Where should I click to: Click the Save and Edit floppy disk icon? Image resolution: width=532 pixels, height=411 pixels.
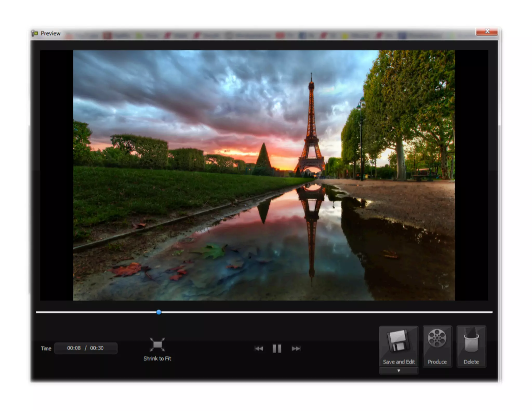398,341
